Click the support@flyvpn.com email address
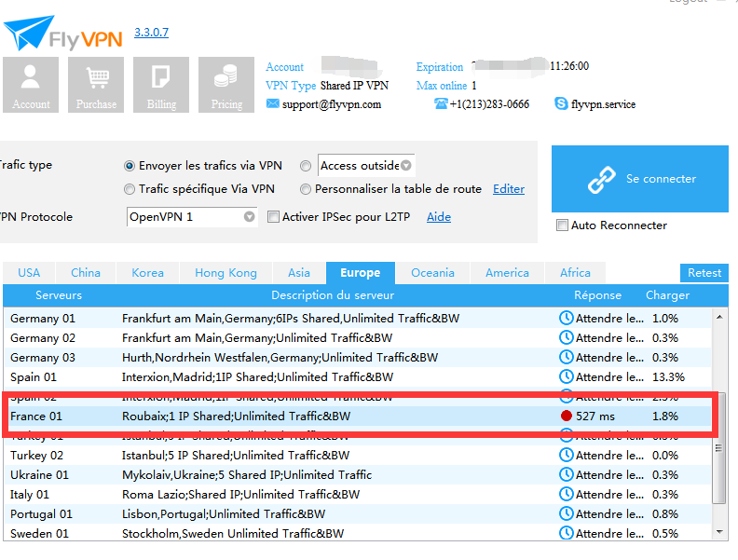Screen dimensions: 738x560 tap(332, 104)
